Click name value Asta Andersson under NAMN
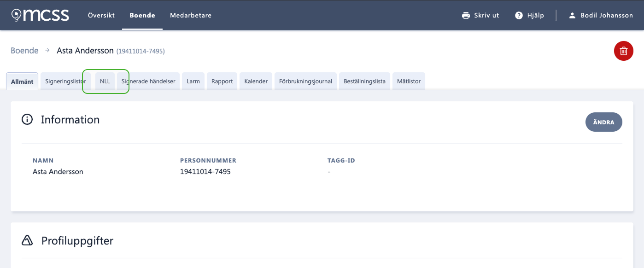This screenshot has width=644, height=268. [58, 172]
